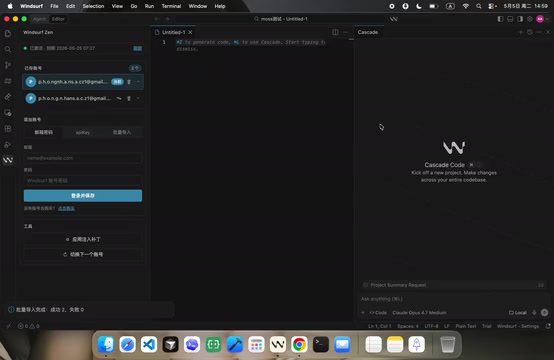Viewport: 554px width, 360px height.
Task: Switch to p.h.o.n.g.n.hans.a.c.z1 account using swap icon
Action: point(119,98)
